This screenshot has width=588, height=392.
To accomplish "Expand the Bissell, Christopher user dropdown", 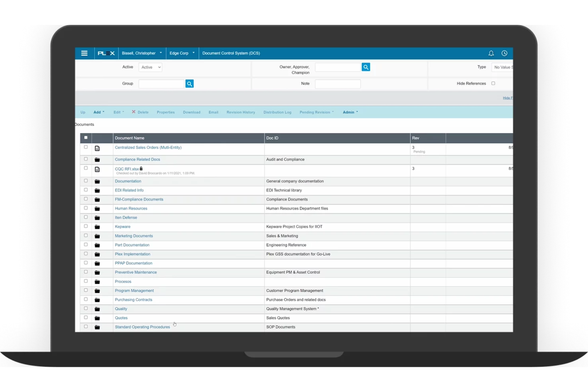I will coord(142,53).
